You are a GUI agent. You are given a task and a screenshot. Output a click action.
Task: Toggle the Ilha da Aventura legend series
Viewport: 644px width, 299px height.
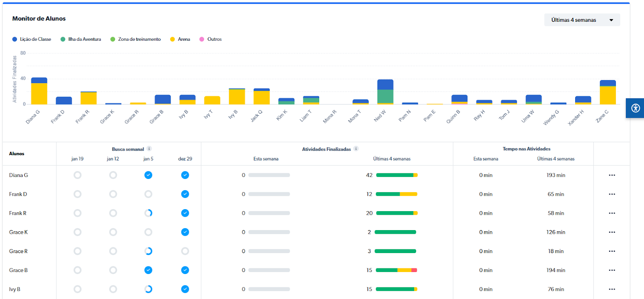[80, 39]
